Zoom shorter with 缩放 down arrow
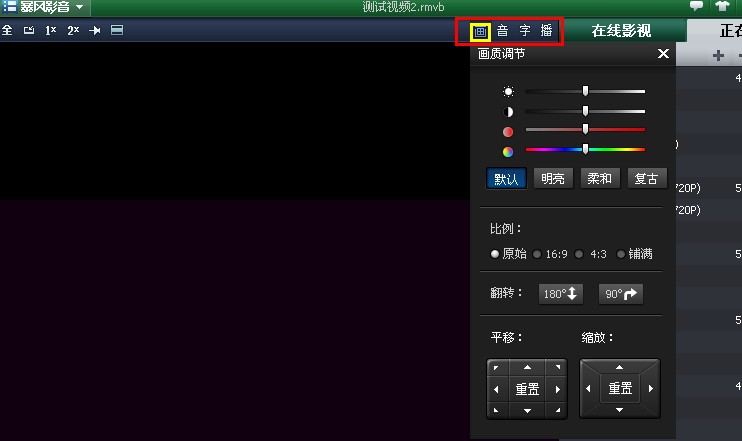Image resolution: width=742 pixels, height=441 pixels. (619, 410)
